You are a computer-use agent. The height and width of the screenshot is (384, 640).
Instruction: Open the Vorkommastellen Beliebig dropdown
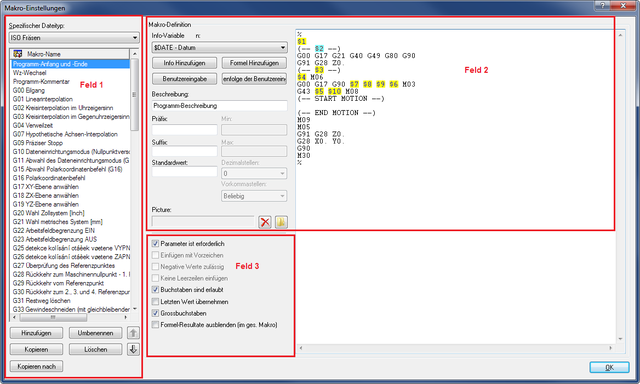pos(254,196)
